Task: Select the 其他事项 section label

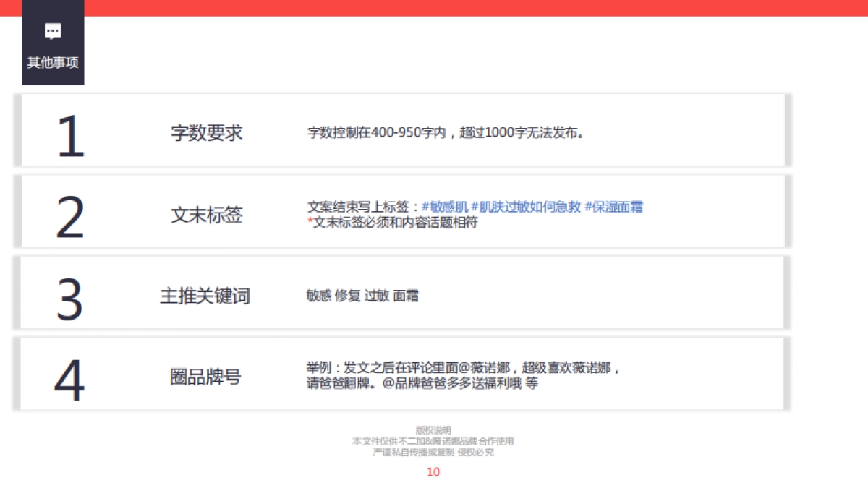Action: click(x=53, y=63)
